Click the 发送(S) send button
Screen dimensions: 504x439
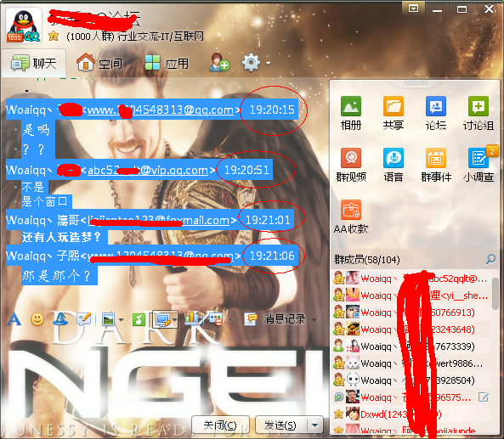coord(280,425)
